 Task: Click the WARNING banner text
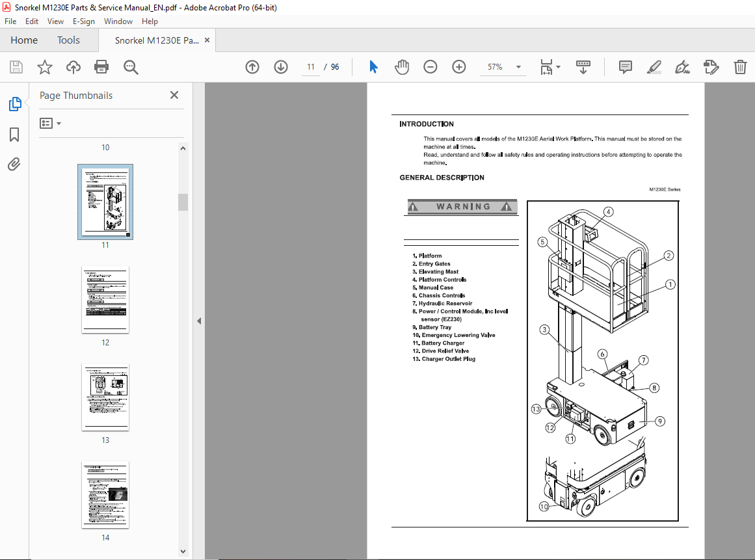tap(463, 207)
